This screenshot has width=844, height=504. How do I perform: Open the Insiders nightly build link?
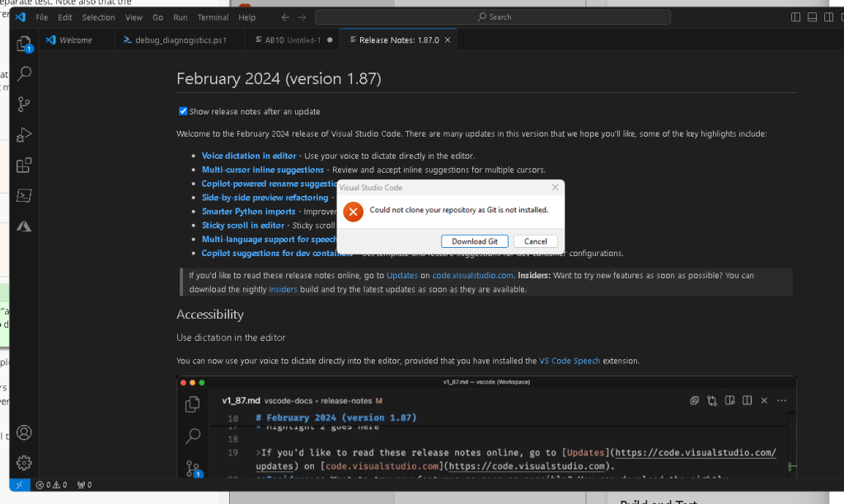283,289
